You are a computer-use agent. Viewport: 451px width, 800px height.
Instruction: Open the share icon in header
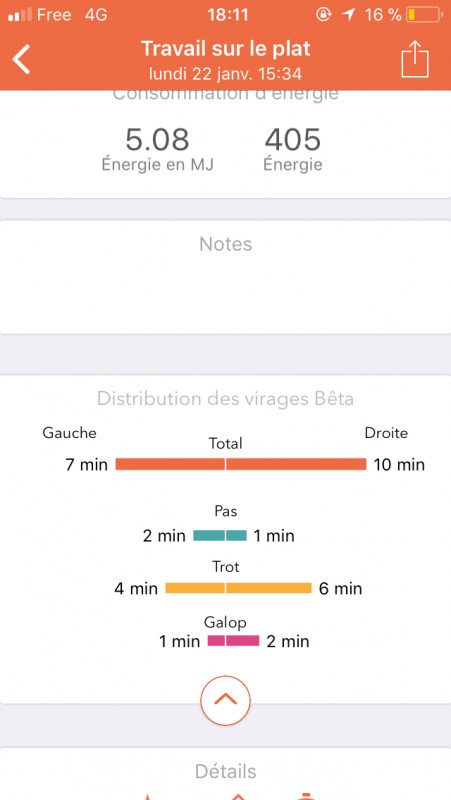415,59
